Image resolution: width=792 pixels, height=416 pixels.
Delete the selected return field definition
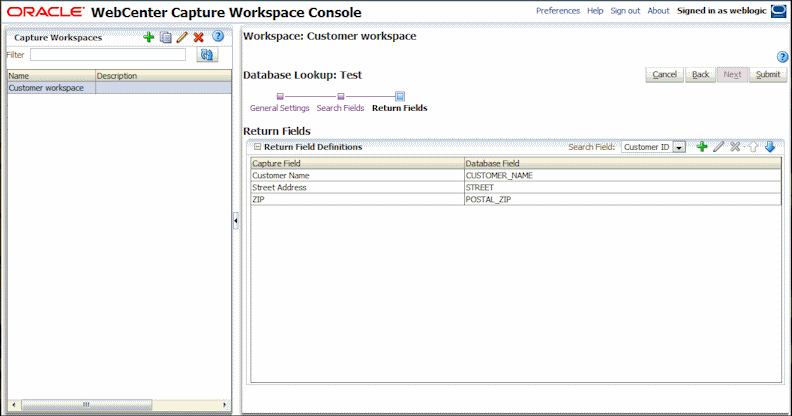(735, 147)
